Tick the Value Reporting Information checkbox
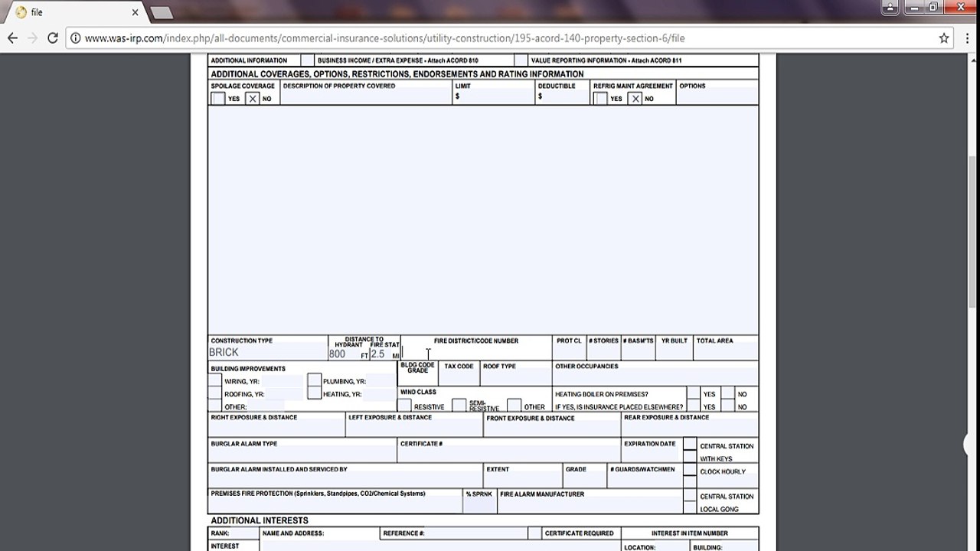Viewport: 980px width, 551px height. [521, 60]
